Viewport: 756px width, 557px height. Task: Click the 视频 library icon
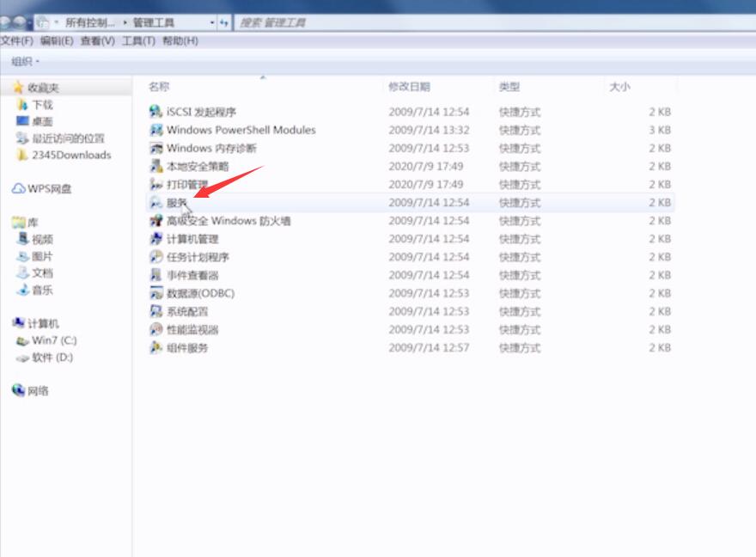coord(22,239)
